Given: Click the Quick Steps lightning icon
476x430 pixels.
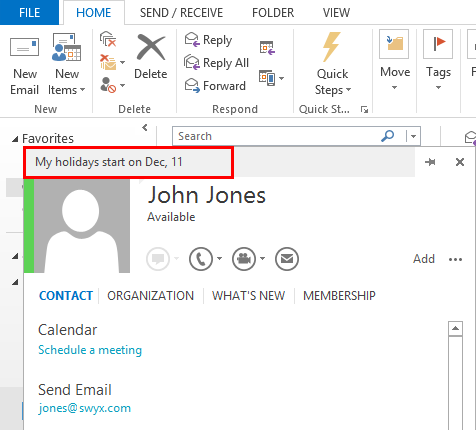Looking at the screenshot, I should (331, 47).
